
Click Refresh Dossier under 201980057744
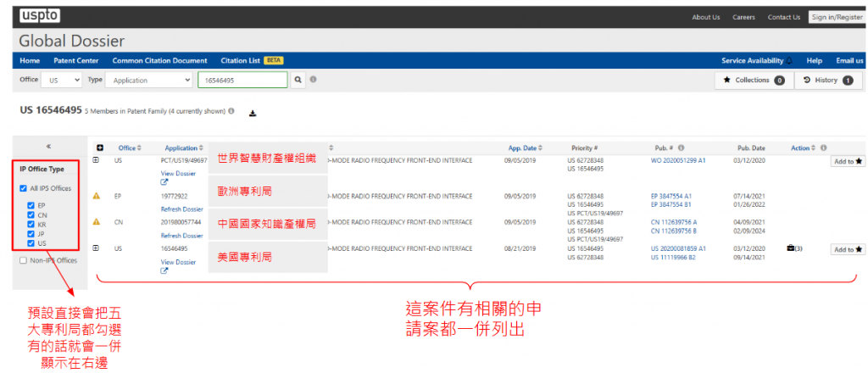click(x=181, y=235)
